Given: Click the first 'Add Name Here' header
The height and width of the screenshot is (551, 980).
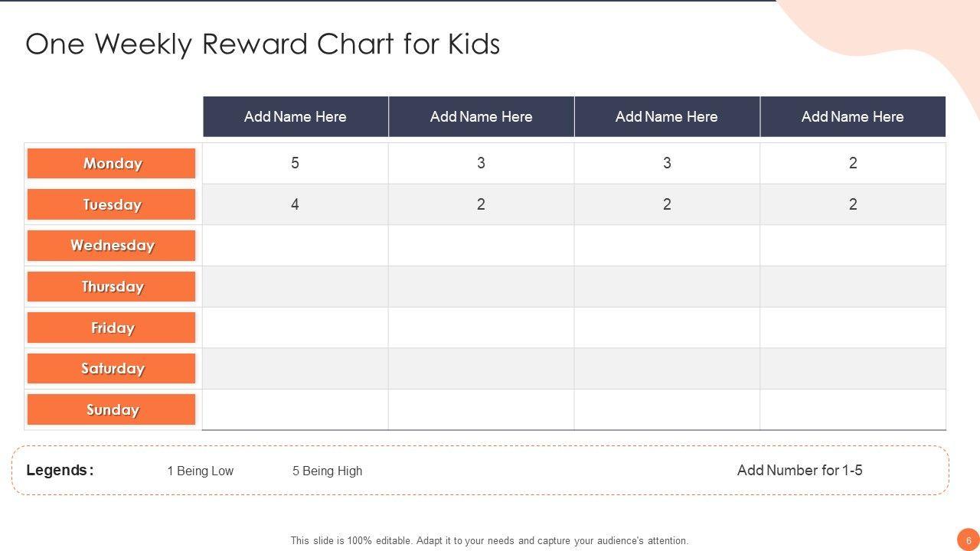Looking at the screenshot, I should coord(296,116).
